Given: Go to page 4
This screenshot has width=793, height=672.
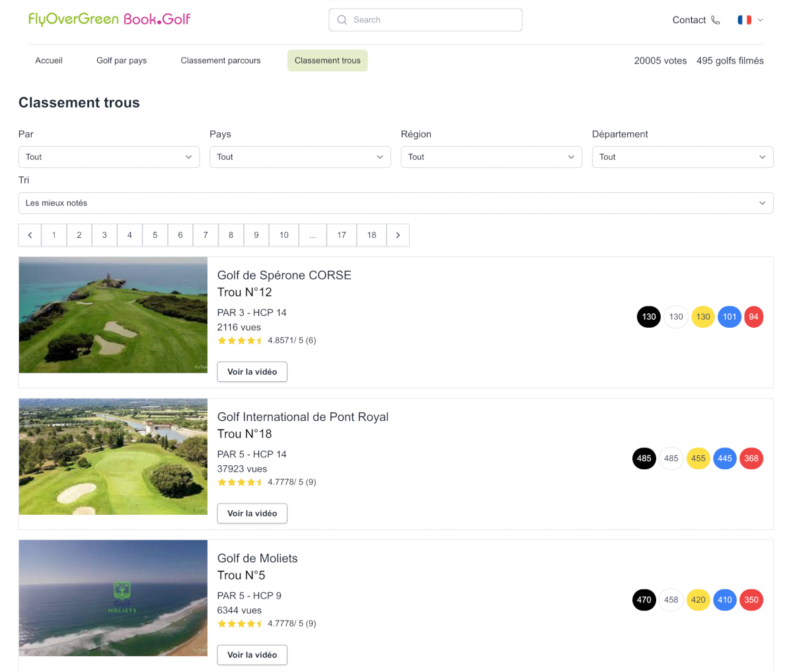Looking at the screenshot, I should click(130, 235).
